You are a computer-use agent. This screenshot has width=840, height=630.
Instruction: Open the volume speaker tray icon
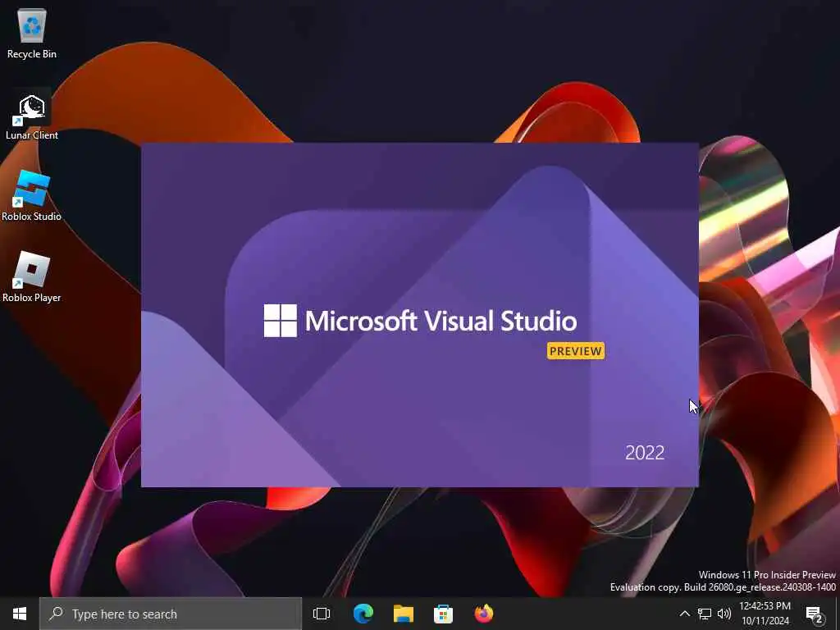pyautogui.click(x=724, y=614)
